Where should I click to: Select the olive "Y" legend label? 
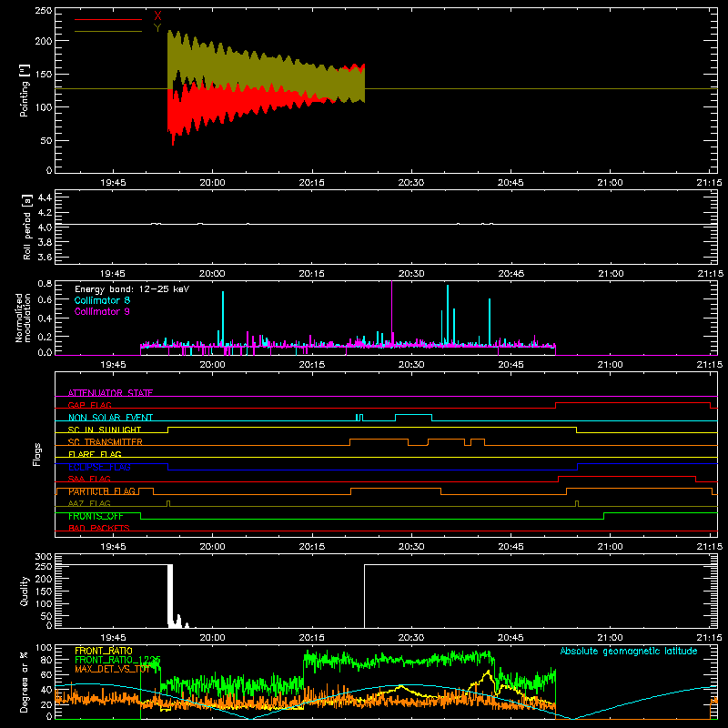[157, 28]
